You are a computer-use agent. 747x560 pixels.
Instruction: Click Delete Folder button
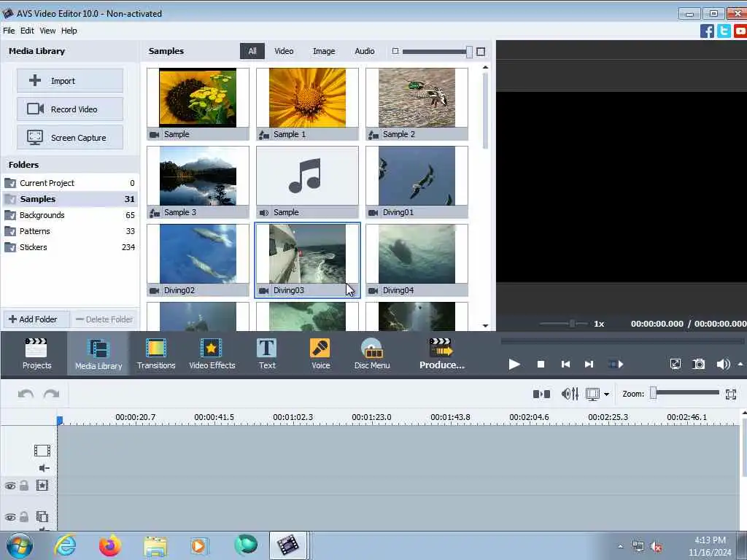click(104, 319)
